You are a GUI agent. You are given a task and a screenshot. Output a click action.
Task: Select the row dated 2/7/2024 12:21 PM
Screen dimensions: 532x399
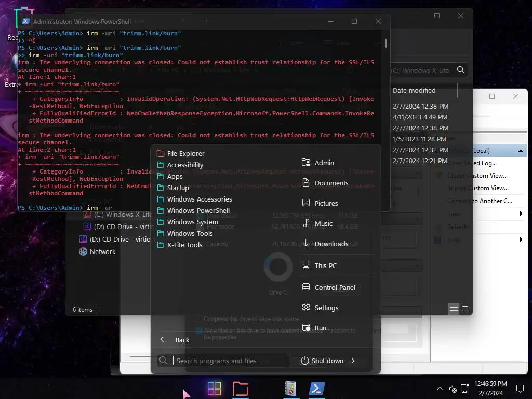(420, 161)
